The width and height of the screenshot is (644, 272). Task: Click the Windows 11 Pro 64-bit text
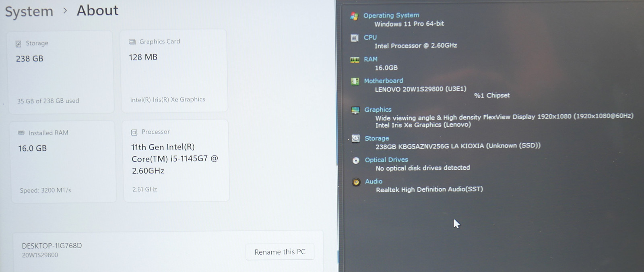coord(409,24)
